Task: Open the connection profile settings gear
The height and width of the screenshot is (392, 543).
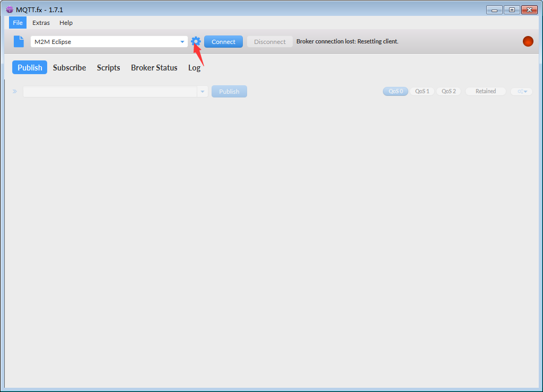Action: point(196,41)
